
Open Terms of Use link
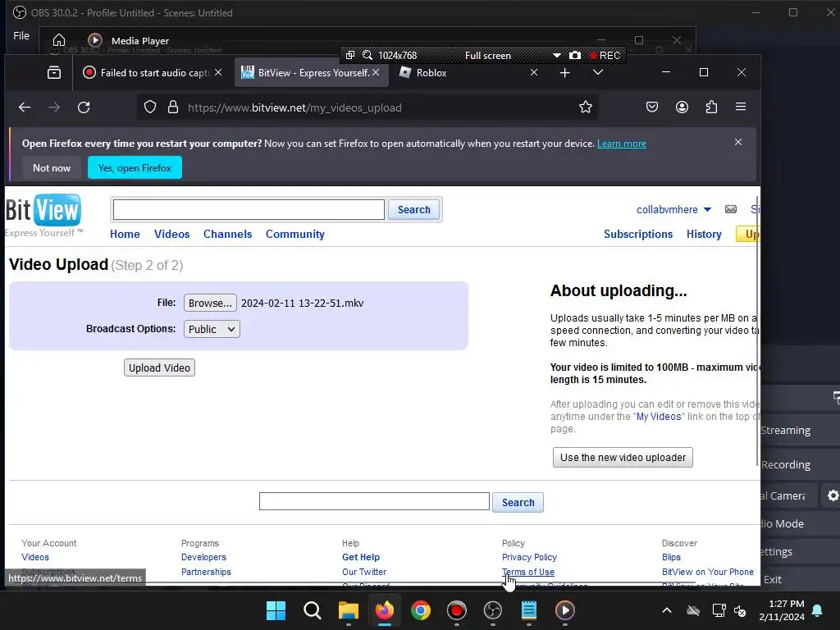point(528,572)
